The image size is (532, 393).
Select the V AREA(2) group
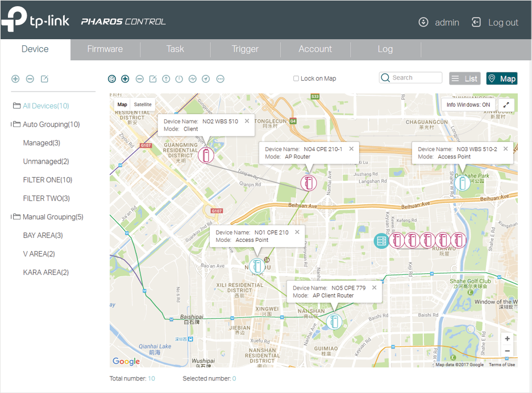point(39,254)
